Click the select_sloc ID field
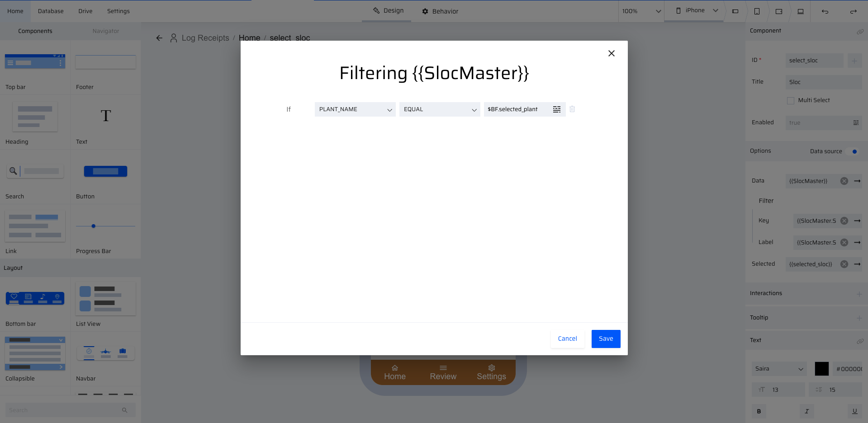This screenshot has width=868, height=423. (814, 61)
